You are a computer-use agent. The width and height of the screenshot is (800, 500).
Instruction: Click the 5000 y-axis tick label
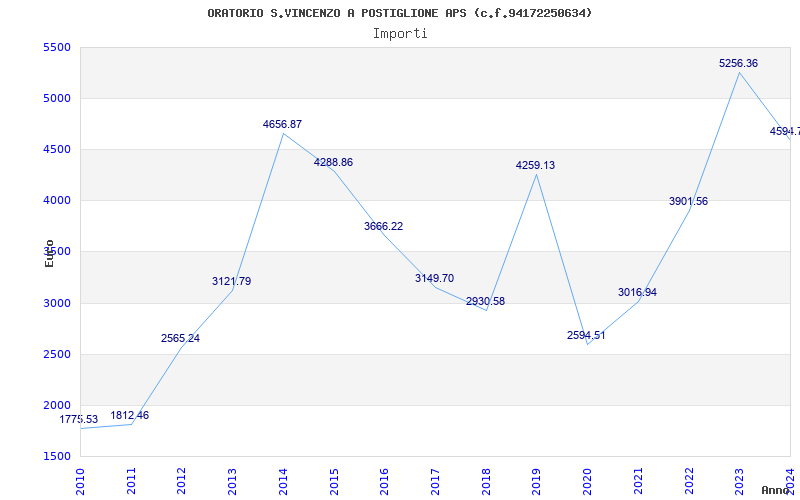(56, 98)
